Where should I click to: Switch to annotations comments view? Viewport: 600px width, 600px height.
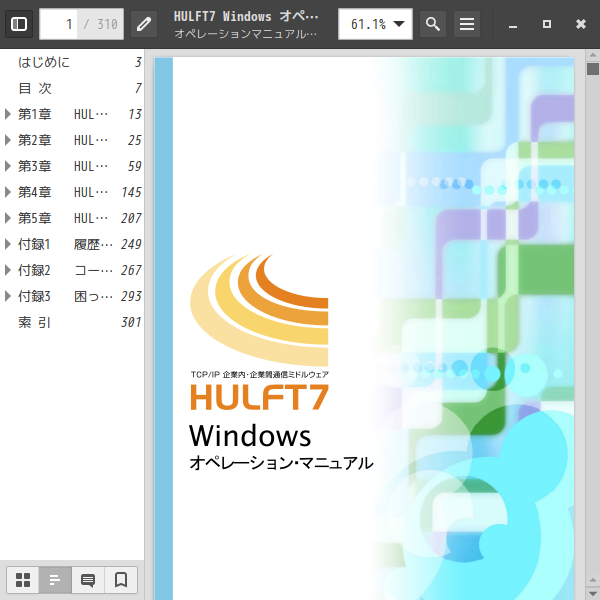pyautogui.click(x=88, y=580)
